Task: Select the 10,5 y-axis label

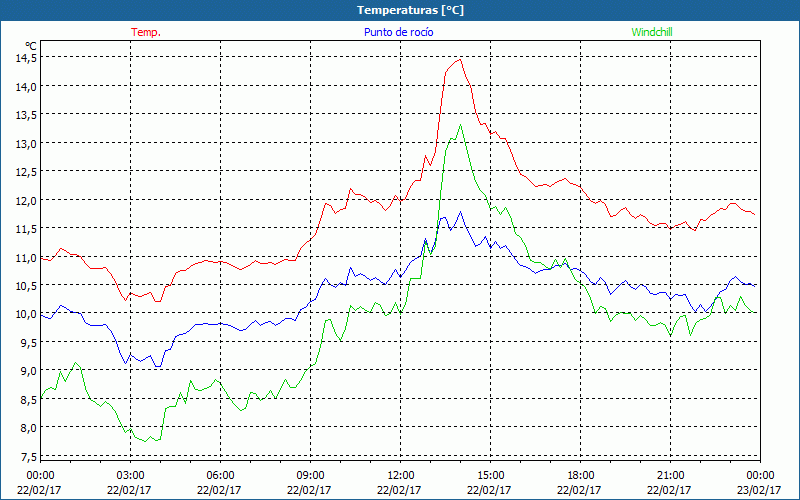Action: (26, 286)
